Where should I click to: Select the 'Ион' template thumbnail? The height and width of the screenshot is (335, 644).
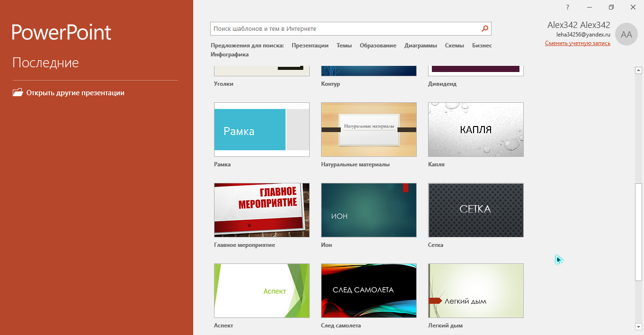[368, 210]
